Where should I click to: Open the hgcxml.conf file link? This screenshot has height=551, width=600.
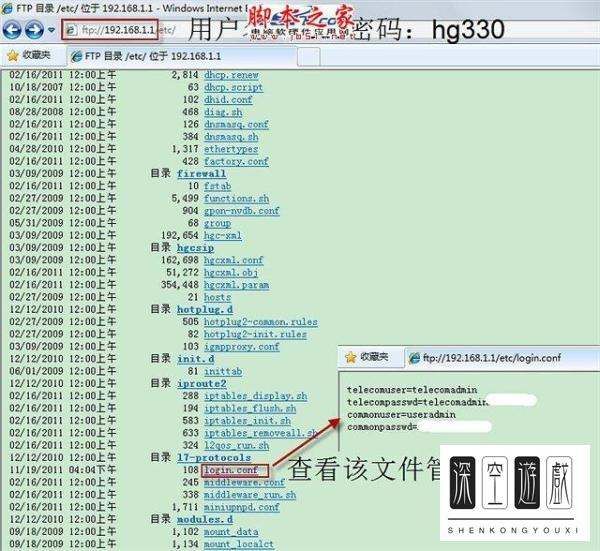tap(233, 260)
